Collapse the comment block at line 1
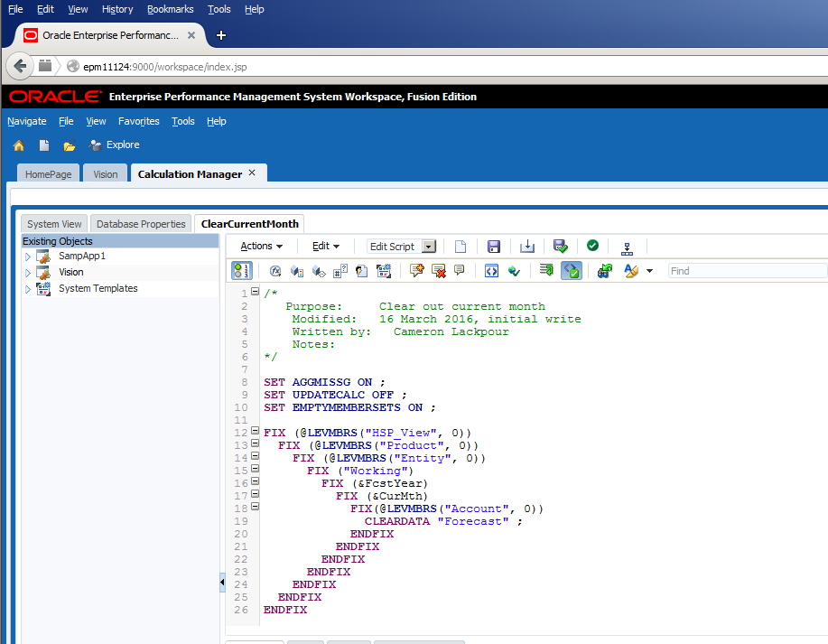This screenshot has height=644, width=828. pos(256,293)
